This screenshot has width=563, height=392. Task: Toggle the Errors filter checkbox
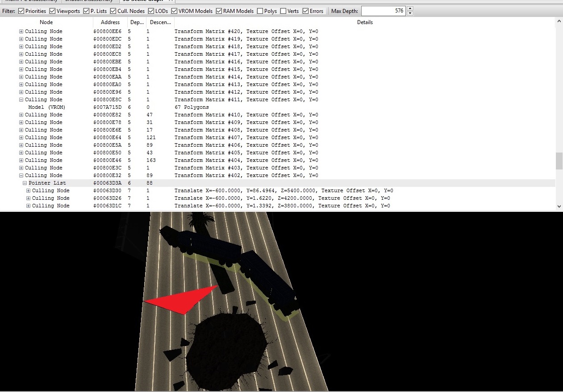point(305,11)
